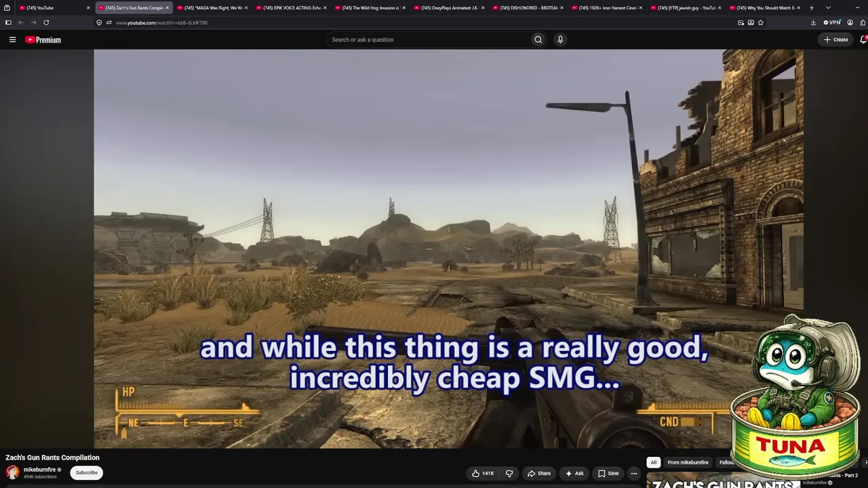This screenshot has width=868, height=488.
Task: Switch to the '[YTP] jewish guy' tab
Action: [686, 7]
